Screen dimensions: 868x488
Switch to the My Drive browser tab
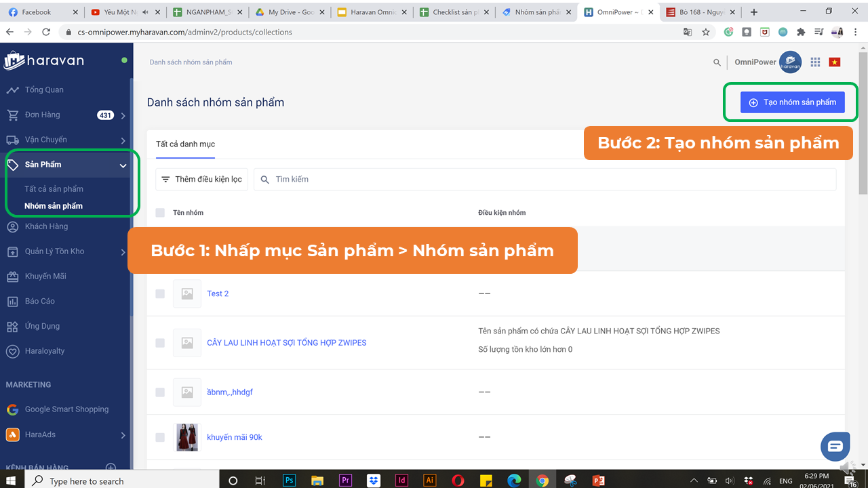(x=290, y=12)
